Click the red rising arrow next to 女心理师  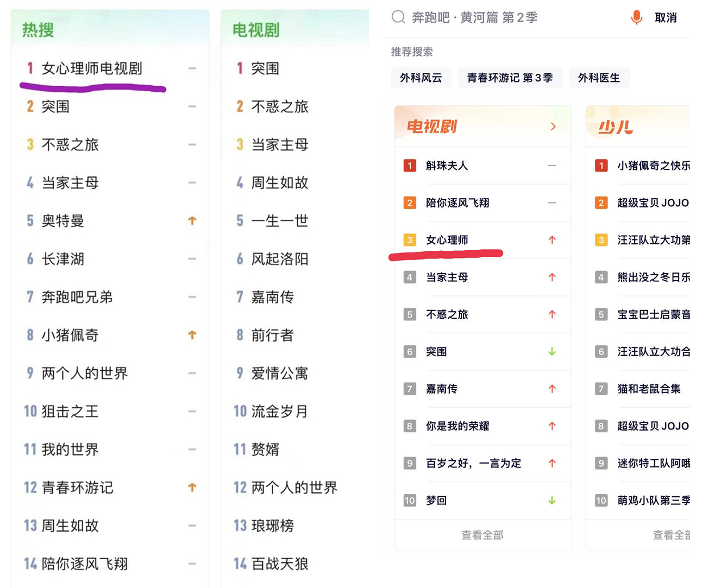[x=552, y=240]
